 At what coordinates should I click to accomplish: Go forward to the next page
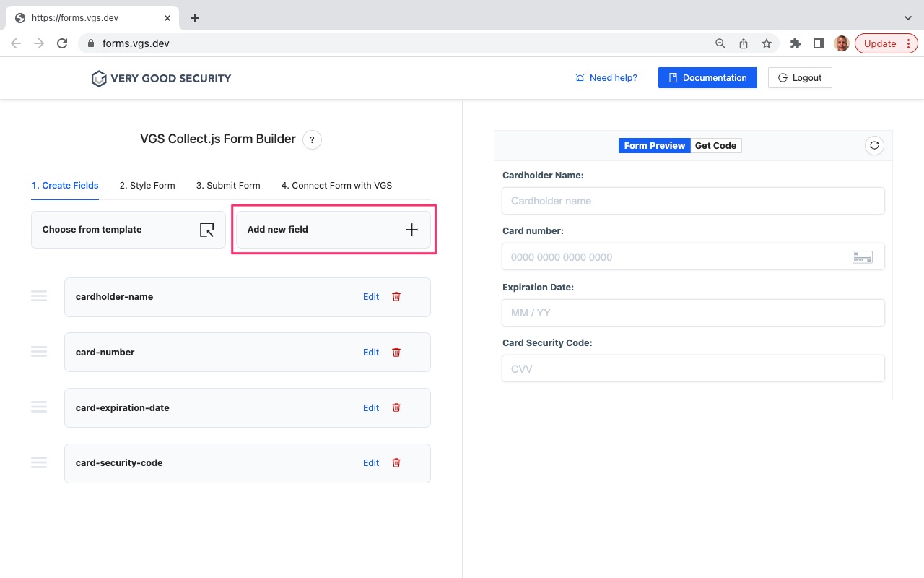39,43
